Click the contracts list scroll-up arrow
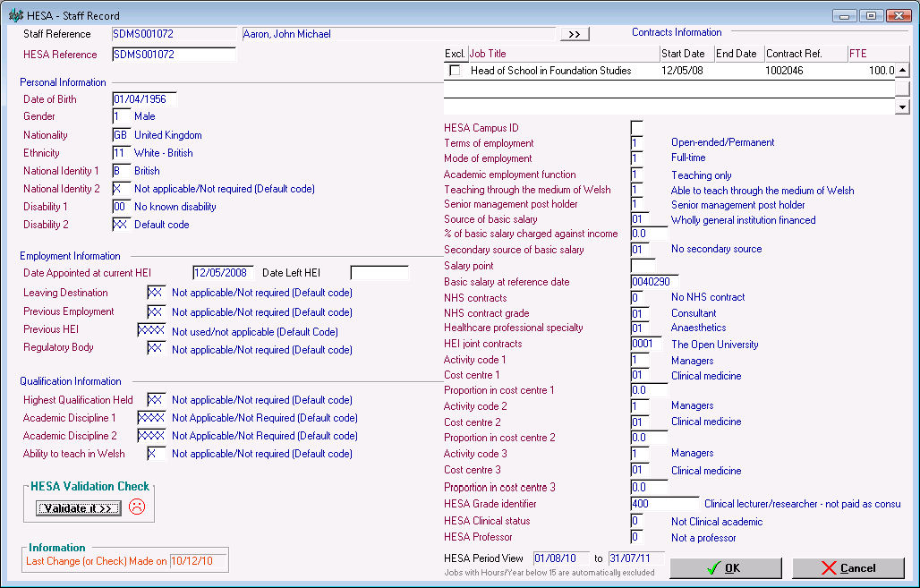The height and width of the screenshot is (588, 920). pyautogui.click(x=902, y=71)
